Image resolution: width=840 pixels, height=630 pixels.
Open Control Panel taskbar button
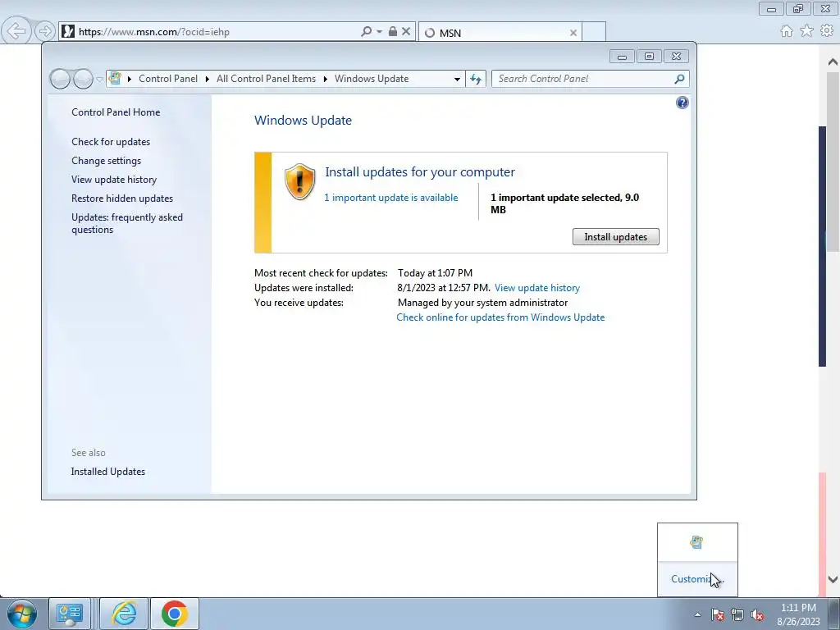(x=69, y=614)
